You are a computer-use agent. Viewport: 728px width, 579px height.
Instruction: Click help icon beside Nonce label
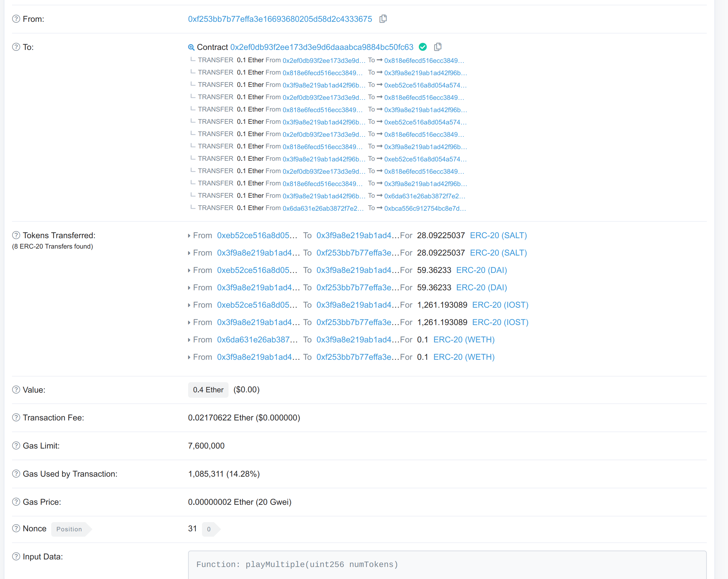[x=16, y=528]
